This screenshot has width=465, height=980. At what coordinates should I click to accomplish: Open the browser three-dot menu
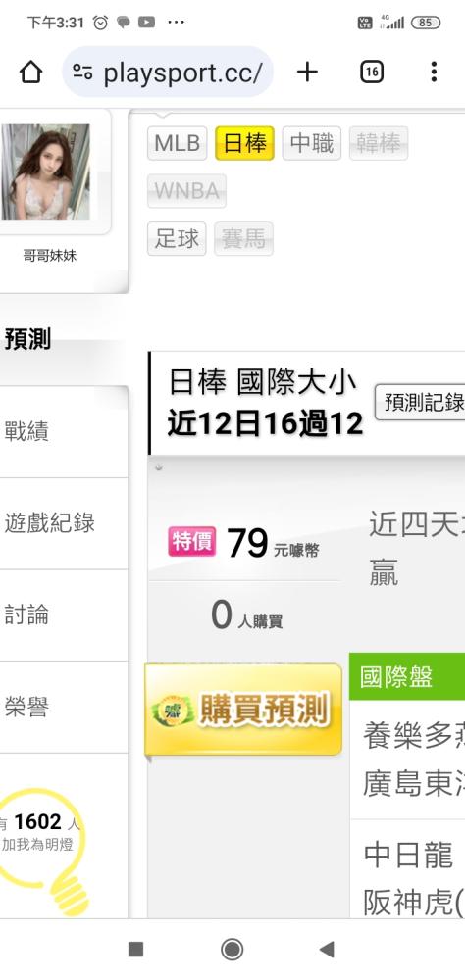click(434, 73)
